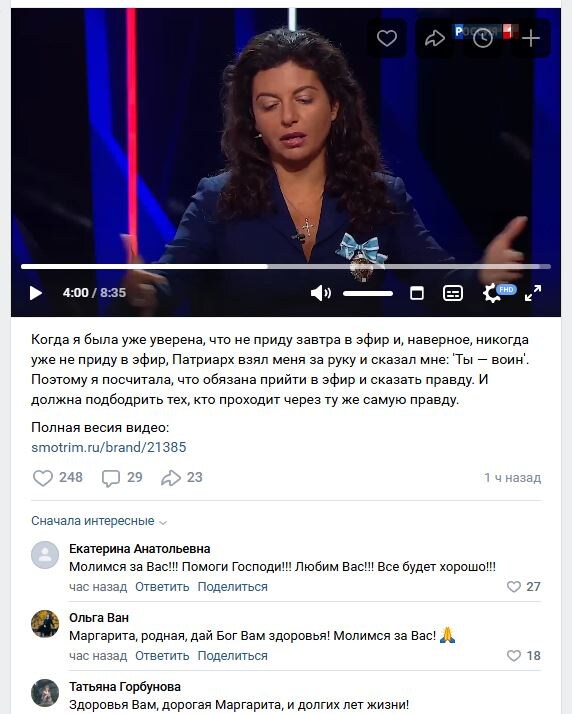Like the post with 248 likes
This screenshot has width=572, height=714.
tap(57, 478)
